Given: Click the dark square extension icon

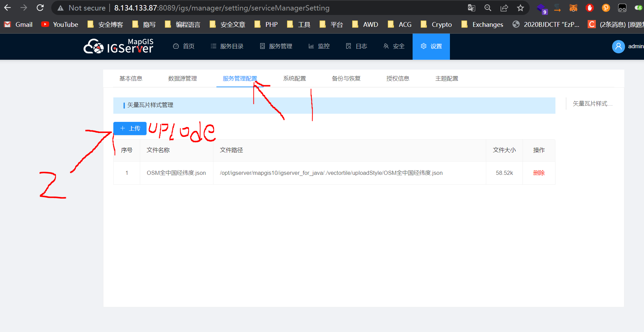Looking at the screenshot, I should (x=622, y=8).
